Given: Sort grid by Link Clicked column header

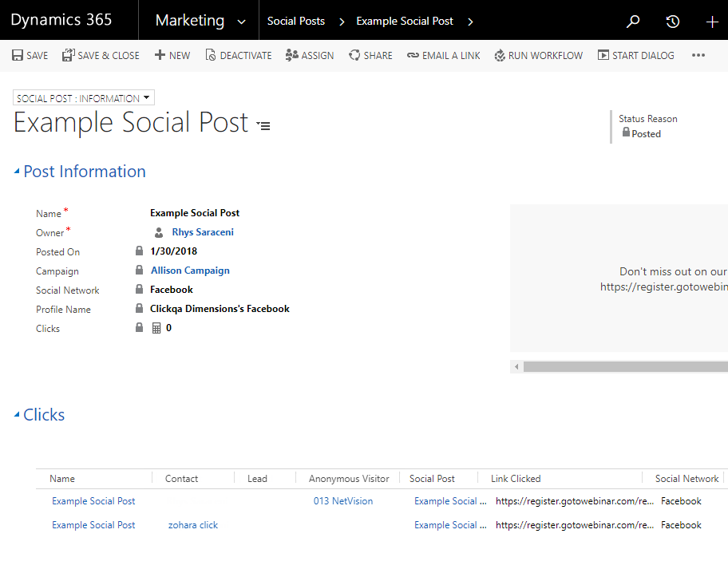Looking at the screenshot, I should [x=516, y=479].
